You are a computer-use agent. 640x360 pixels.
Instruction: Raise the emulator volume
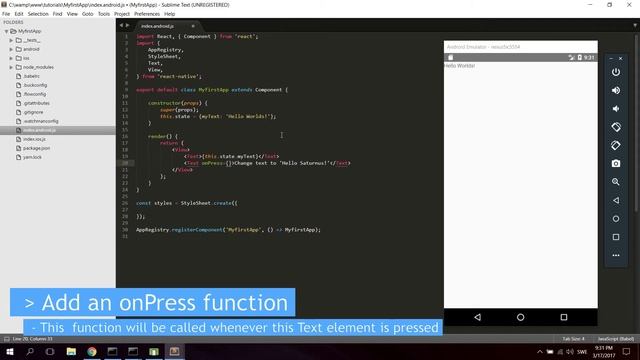(616, 90)
